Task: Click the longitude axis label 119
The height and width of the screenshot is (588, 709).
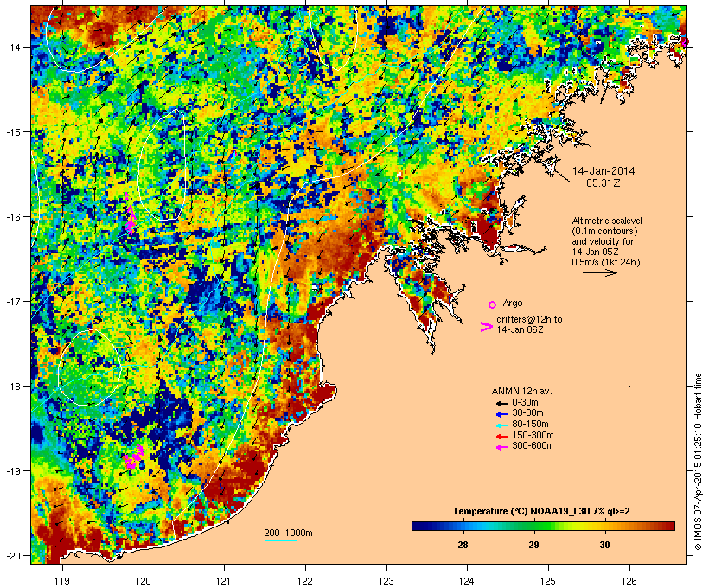Action: pos(62,581)
